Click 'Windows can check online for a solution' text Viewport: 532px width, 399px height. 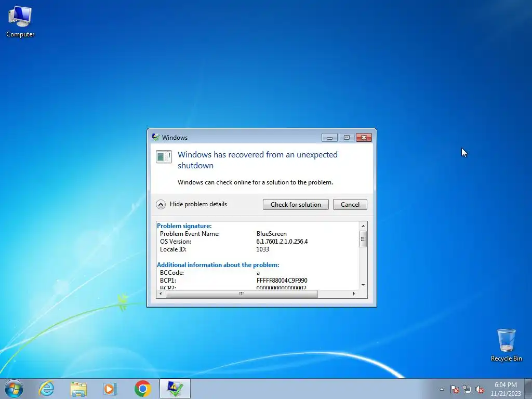tap(255, 182)
